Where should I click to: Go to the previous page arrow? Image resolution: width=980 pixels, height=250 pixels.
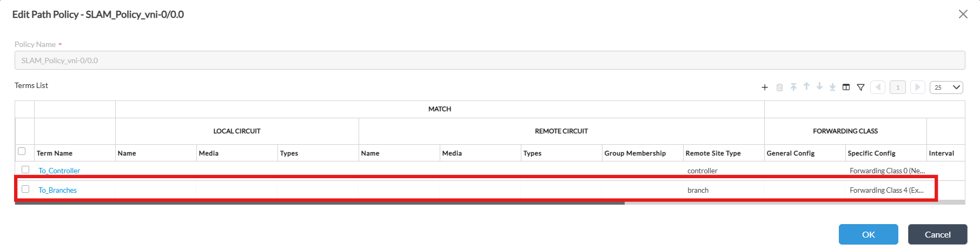coord(878,87)
